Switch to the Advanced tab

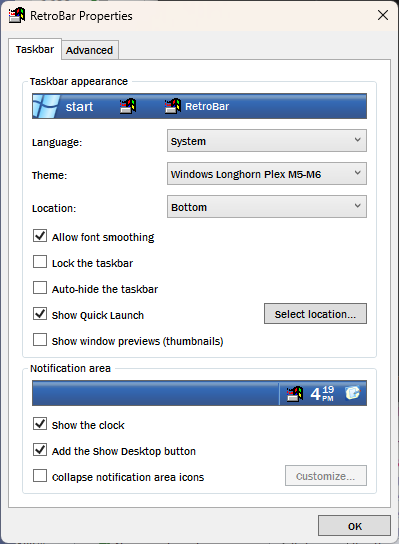coord(90,50)
